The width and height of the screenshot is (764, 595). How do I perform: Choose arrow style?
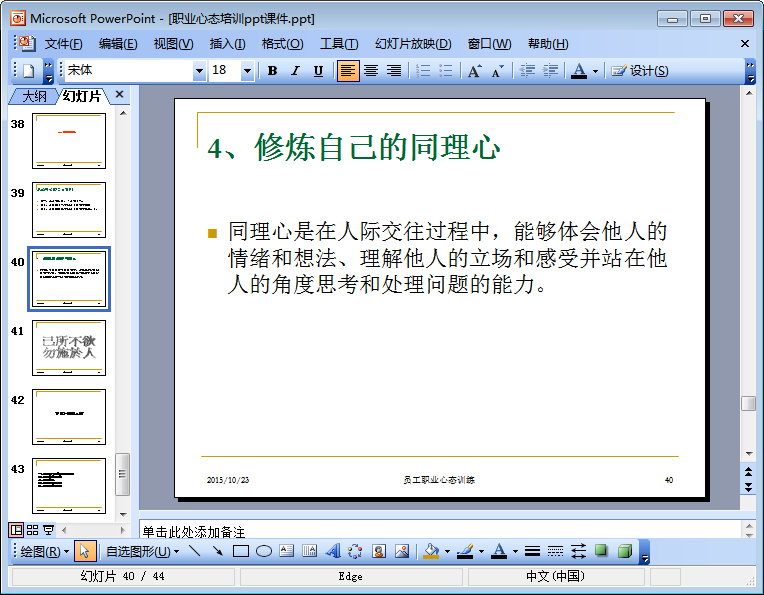click(578, 552)
